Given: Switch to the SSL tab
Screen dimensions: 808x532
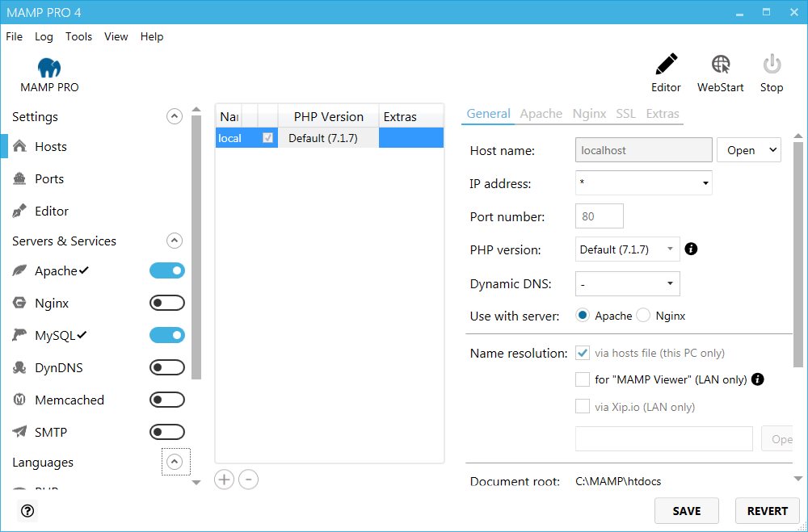Looking at the screenshot, I should pyautogui.click(x=625, y=114).
